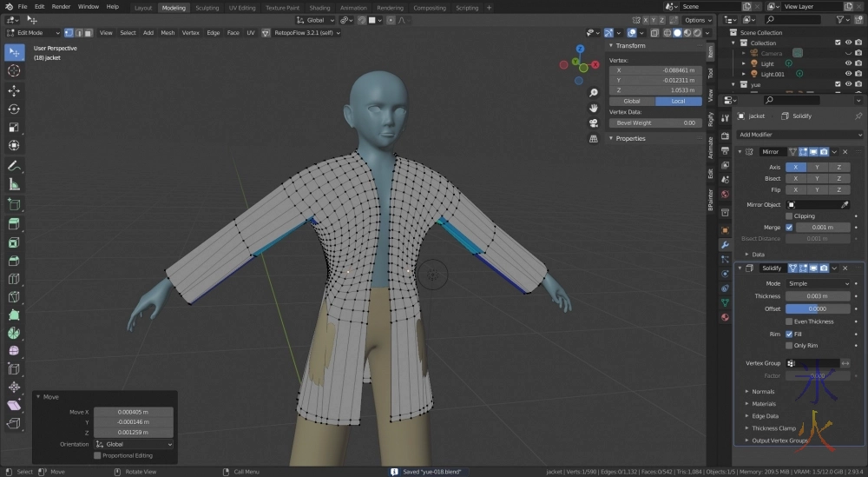Select the Scale tool in left toolbar
The height and width of the screenshot is (477, 868).
[14, 127]
